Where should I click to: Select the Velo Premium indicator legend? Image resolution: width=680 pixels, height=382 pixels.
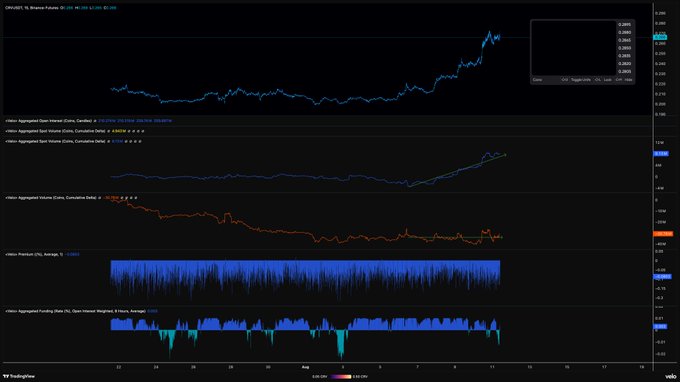[x=34, y=255]
